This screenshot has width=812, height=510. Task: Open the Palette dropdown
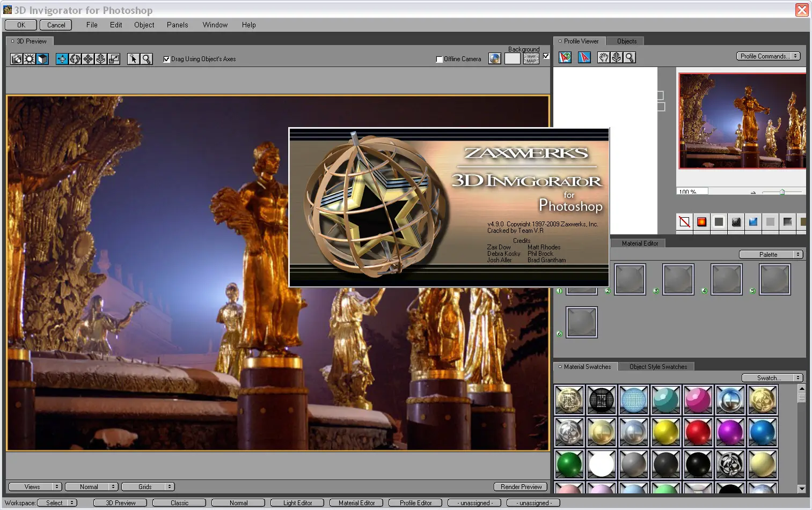(771, 255)
